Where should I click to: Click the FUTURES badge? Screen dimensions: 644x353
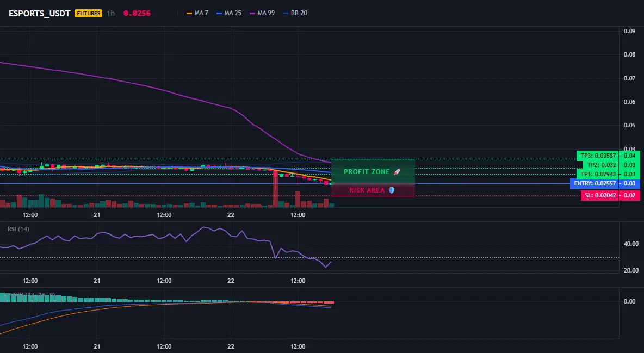(x=88, y=13)
